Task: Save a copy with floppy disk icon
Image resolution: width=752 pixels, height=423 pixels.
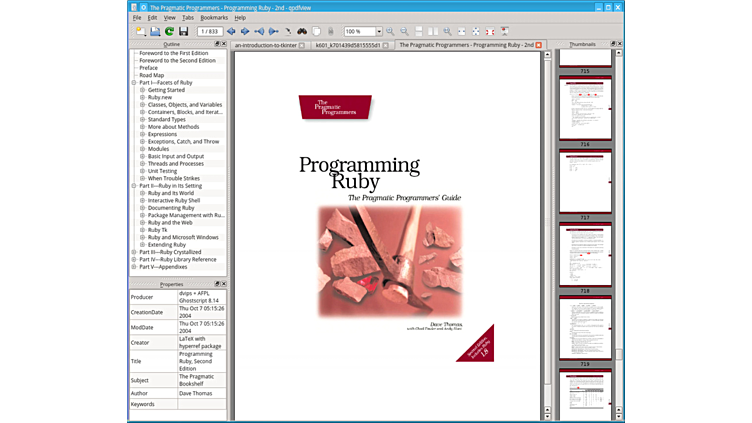Action: 183,32
